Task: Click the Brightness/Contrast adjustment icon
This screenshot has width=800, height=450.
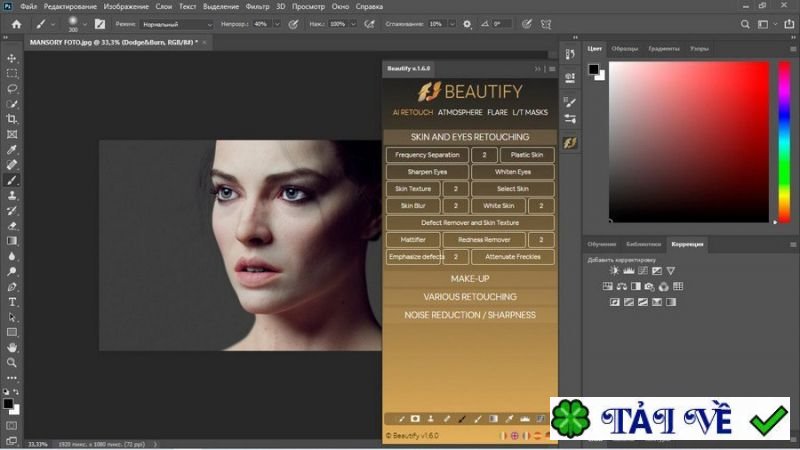Action: tap(614, 271)
